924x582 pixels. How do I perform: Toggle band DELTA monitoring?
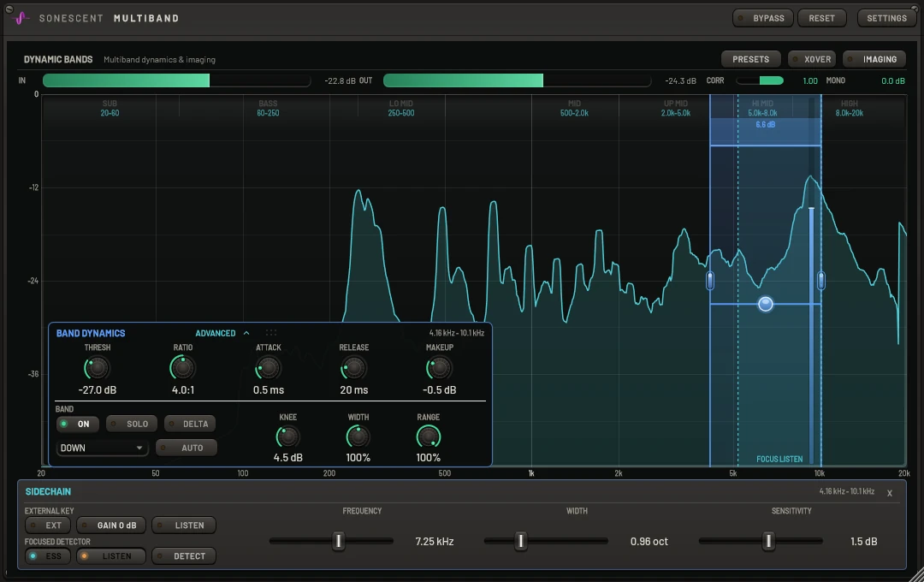(x=190, y=424)
